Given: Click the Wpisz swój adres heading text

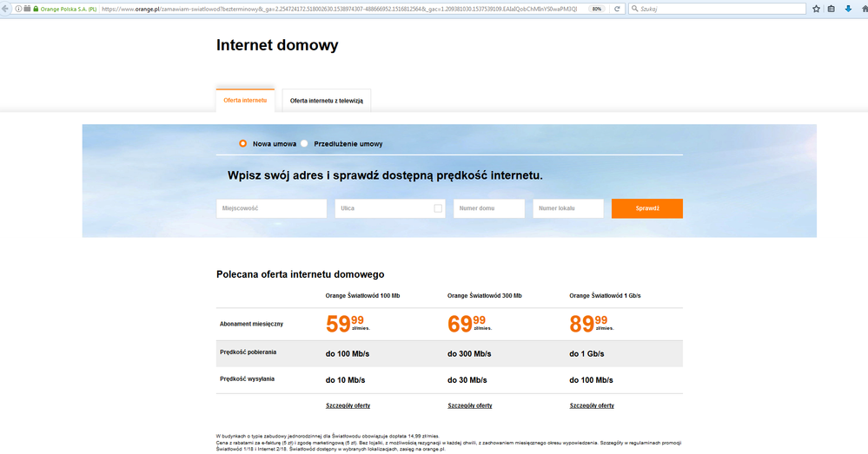Looking at the screenshot, I should (x=385, y=175).
